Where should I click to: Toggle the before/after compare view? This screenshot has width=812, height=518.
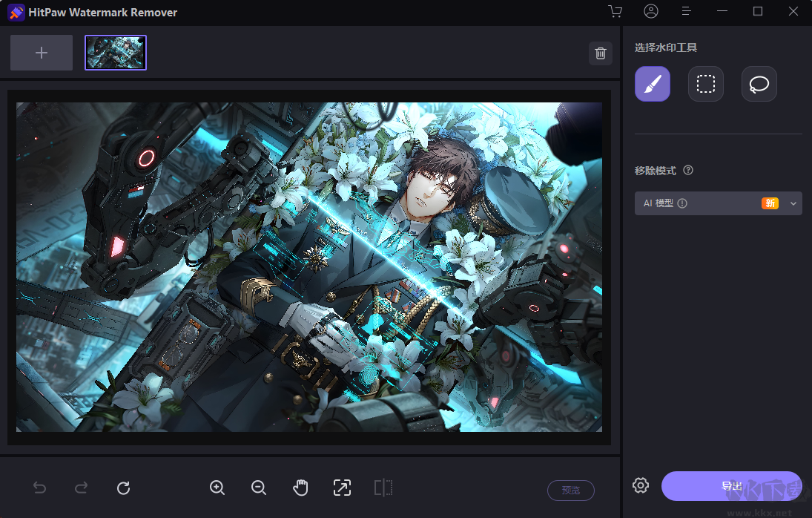(x=383, y=488)
